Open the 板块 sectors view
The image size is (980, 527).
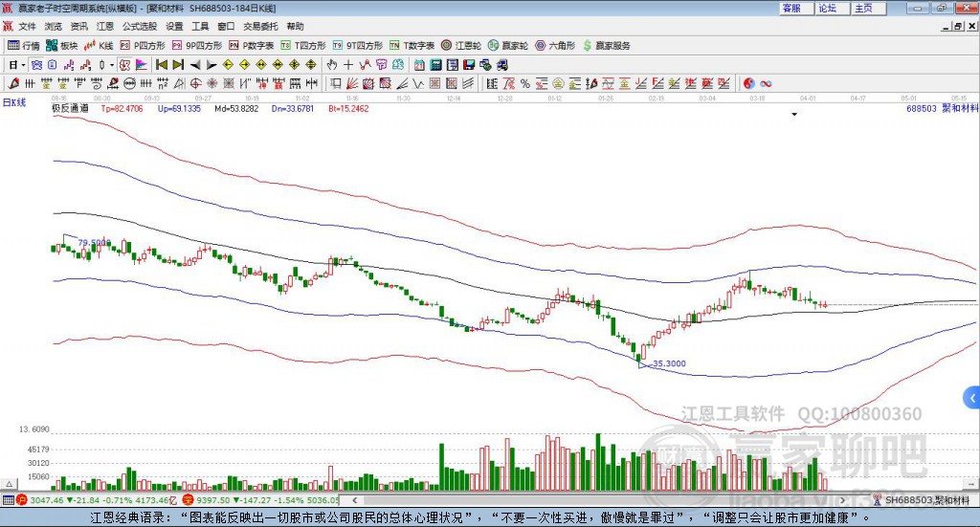coord(61,46)
